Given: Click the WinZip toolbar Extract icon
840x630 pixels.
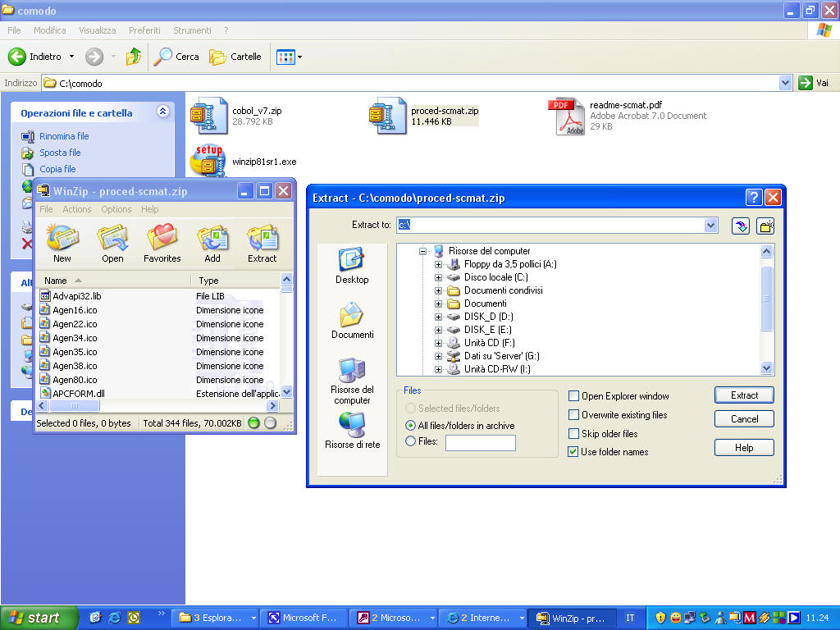Looking at the screenshot, I should pyautogui.click(x=262, y=244).
